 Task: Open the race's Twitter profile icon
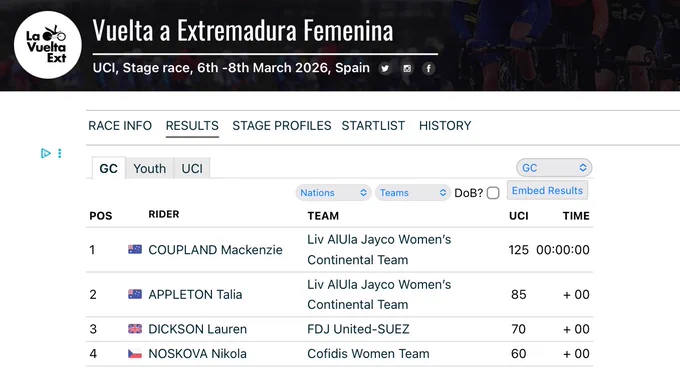pos(385,69)
